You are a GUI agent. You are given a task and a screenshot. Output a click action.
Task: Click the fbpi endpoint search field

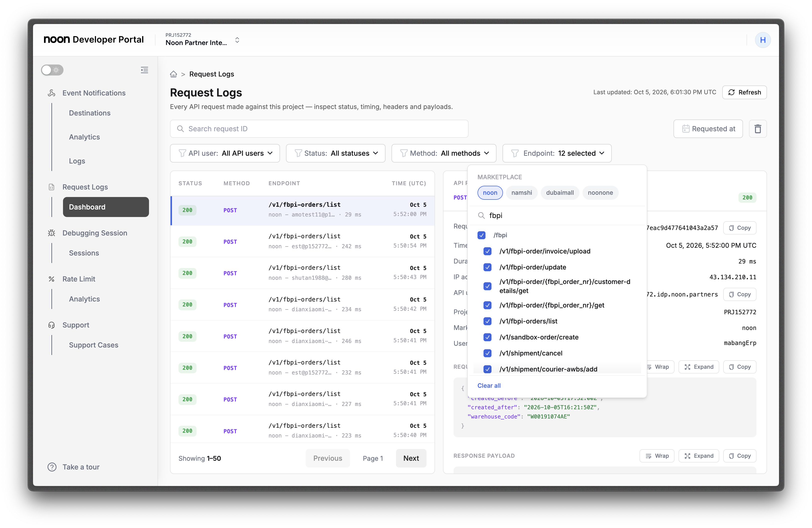point(557,215)
